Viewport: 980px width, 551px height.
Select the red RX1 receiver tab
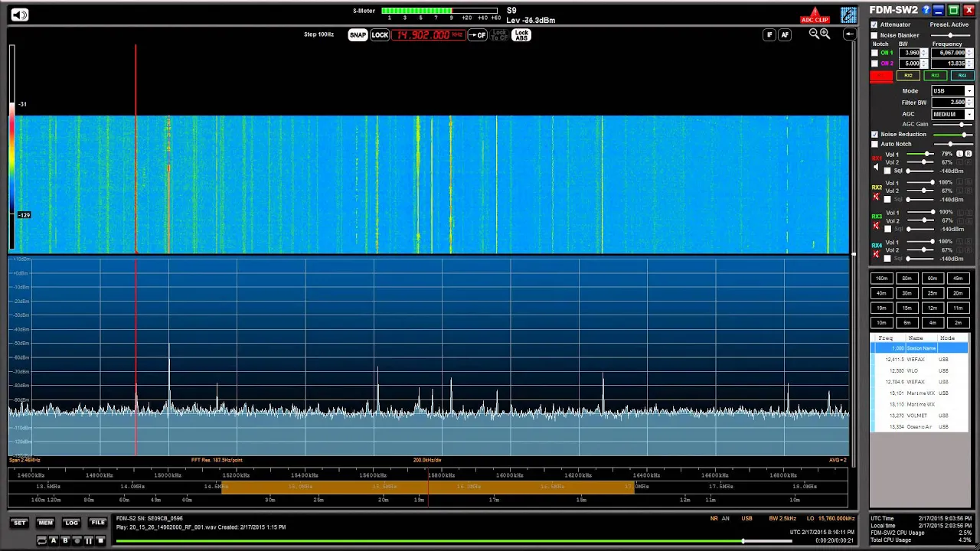click(882, 76)
